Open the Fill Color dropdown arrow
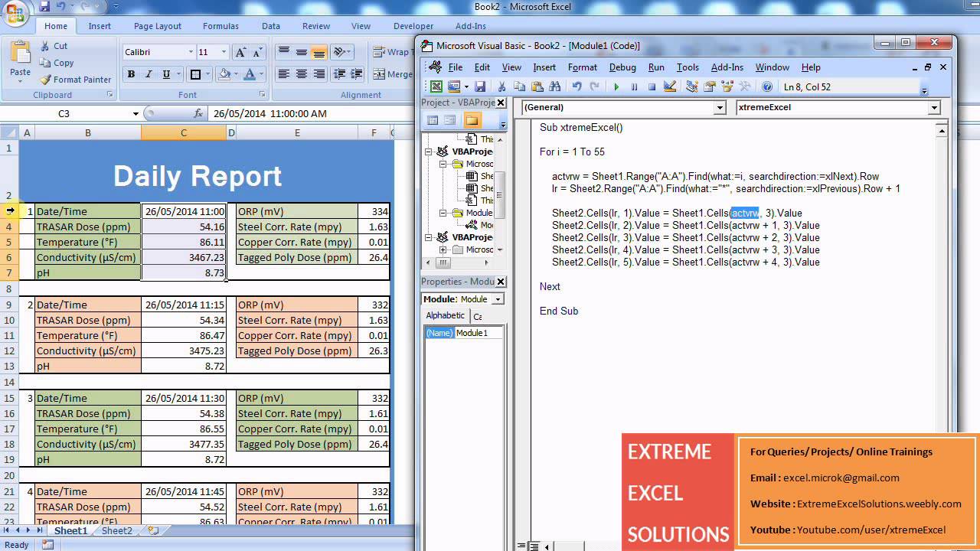 click(x=236, y=75)
